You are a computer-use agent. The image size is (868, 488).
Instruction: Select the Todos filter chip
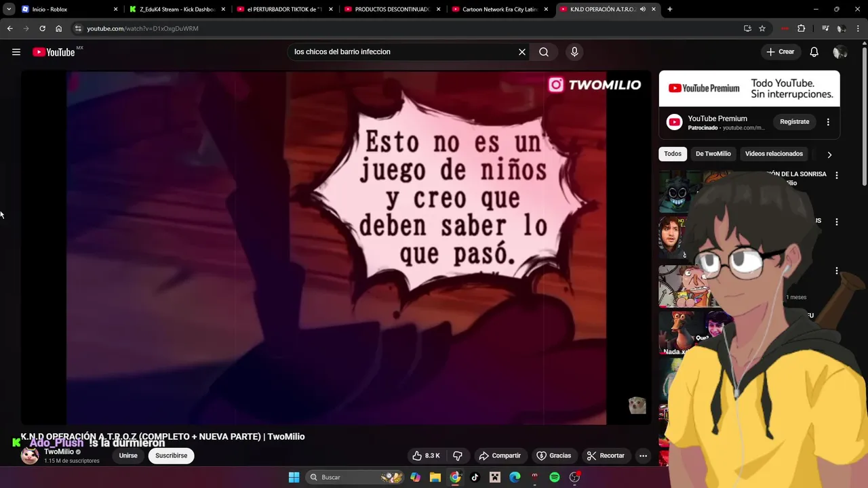pyautogui.click(x=673, y=154)
